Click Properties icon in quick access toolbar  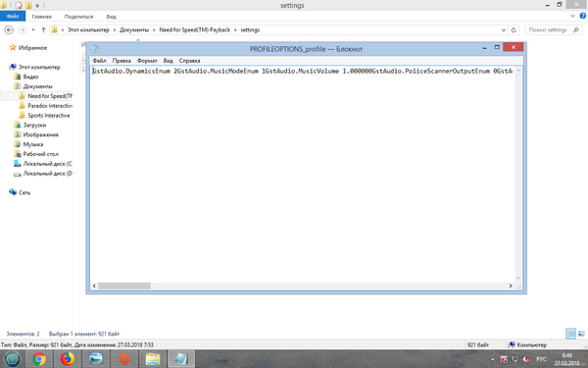tap(19, 5)
